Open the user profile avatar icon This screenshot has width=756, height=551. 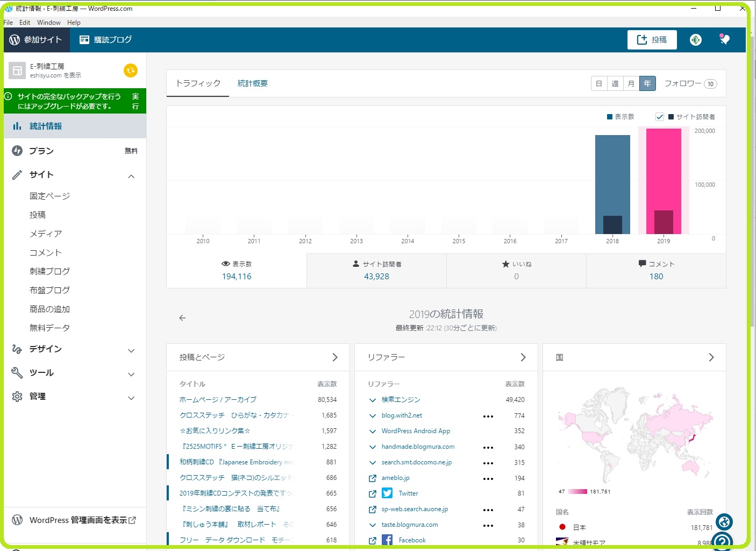point(696,40)
